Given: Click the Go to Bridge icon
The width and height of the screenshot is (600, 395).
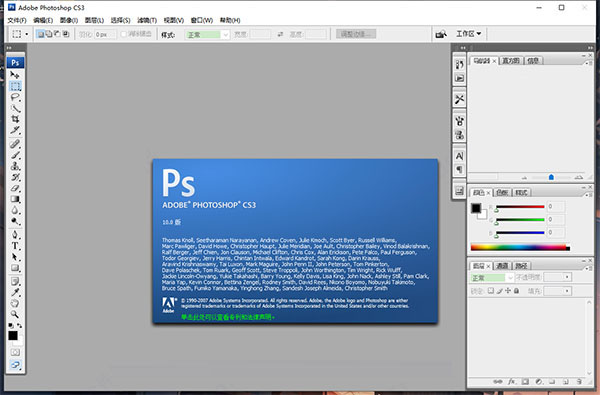Looking at the screenshot, I should pyautogui.click(x=441, y=34).
